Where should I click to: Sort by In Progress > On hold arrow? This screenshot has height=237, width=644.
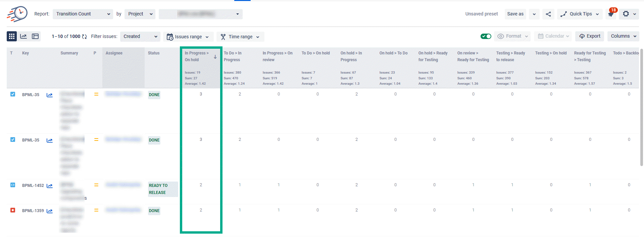coord(215,57)
